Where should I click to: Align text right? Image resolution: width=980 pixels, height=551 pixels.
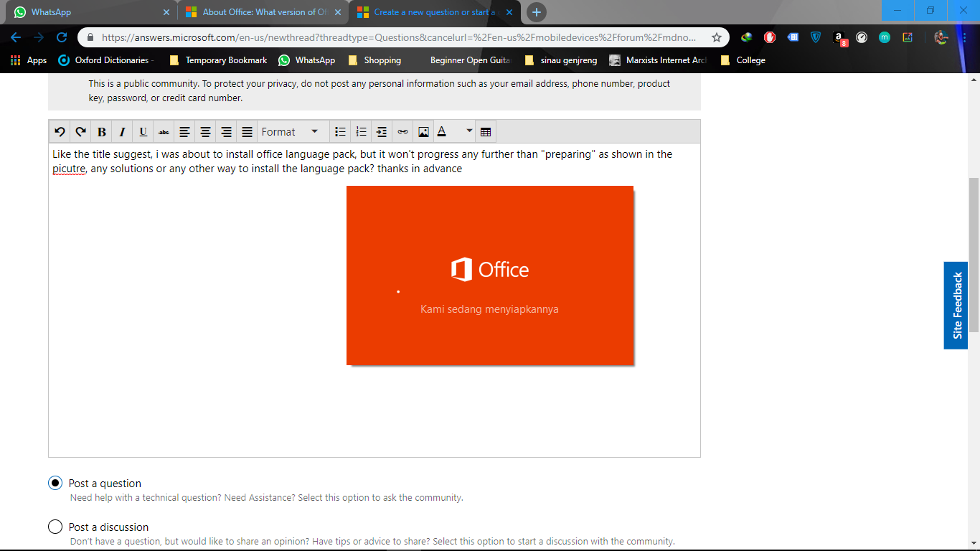(x=227, y=132)
